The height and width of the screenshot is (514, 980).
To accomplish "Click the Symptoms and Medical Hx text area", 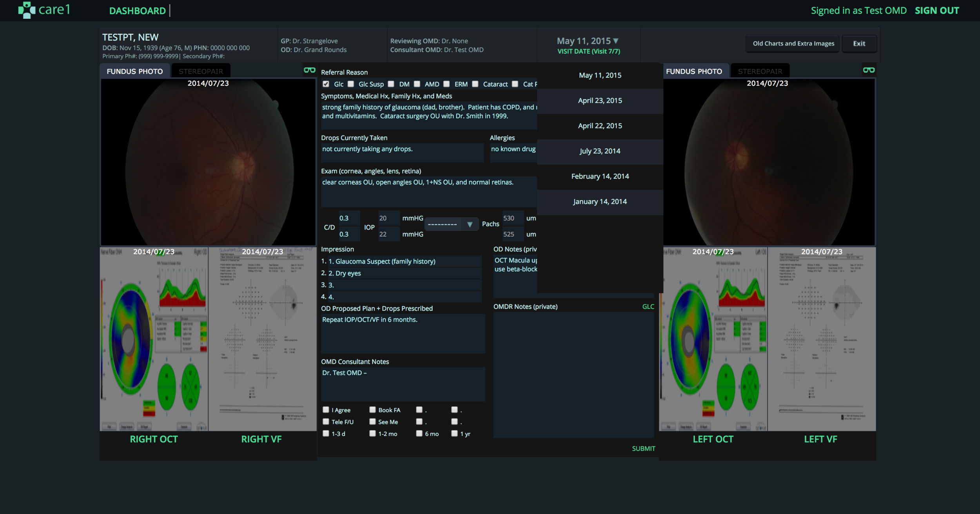I will pyautogui.click(x=429, y=115).
